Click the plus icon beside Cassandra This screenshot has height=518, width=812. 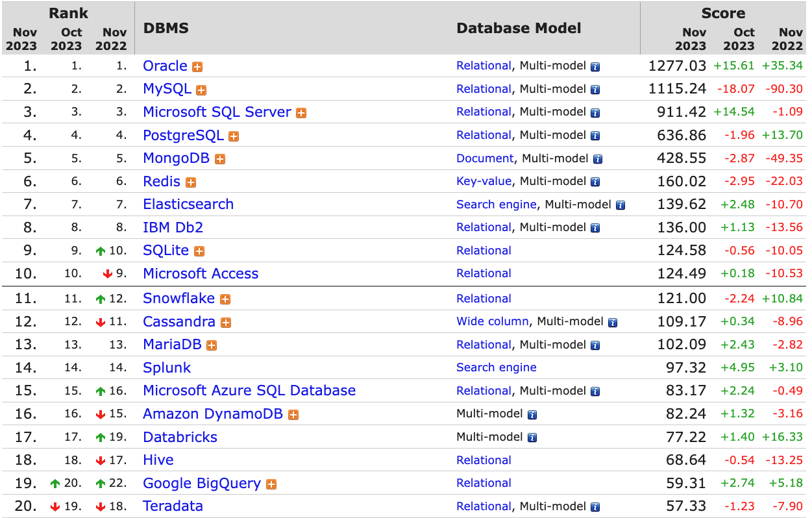226,323
